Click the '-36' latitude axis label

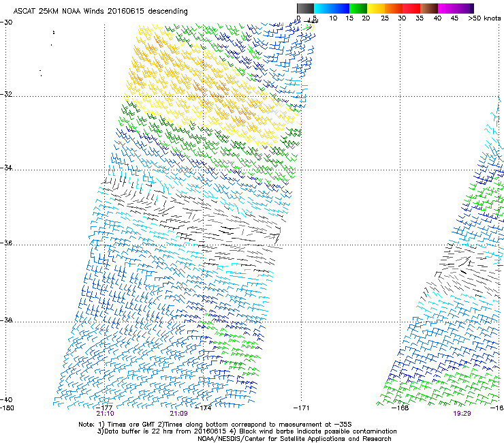[6, 243]
